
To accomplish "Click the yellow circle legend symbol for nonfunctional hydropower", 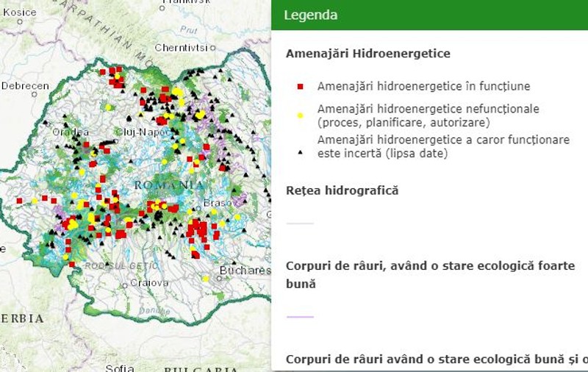I will pyautogui.click(x=300, y=115).
